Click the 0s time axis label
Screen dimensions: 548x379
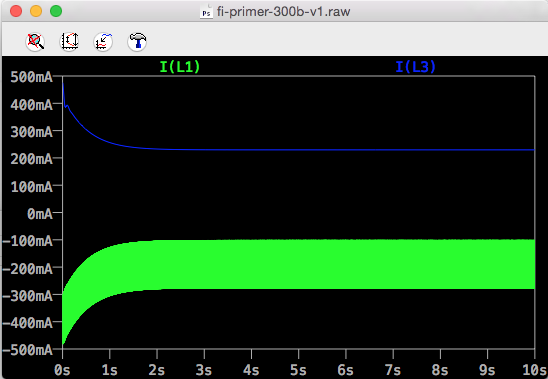pos(63,370)
